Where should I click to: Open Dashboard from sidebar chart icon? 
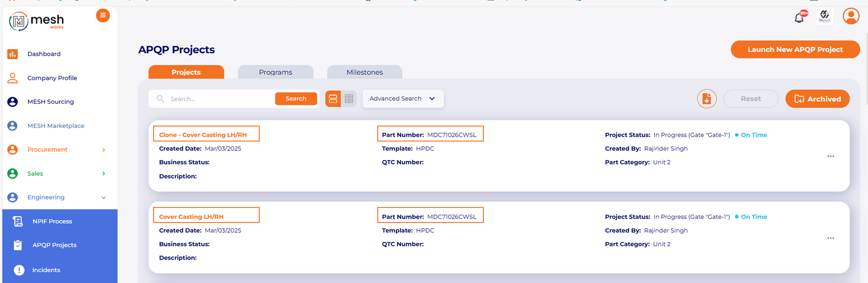click(13, 54)
